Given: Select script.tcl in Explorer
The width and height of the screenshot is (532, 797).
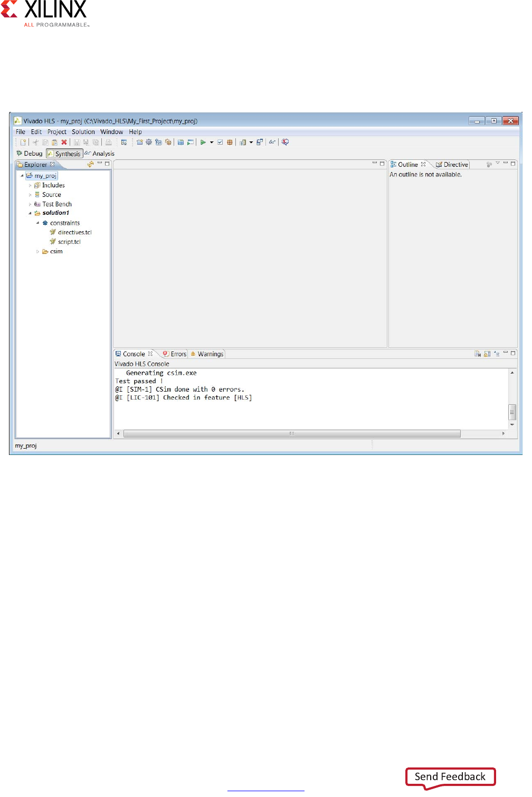Looking at the screenshot, I should (x=65, y=242).
